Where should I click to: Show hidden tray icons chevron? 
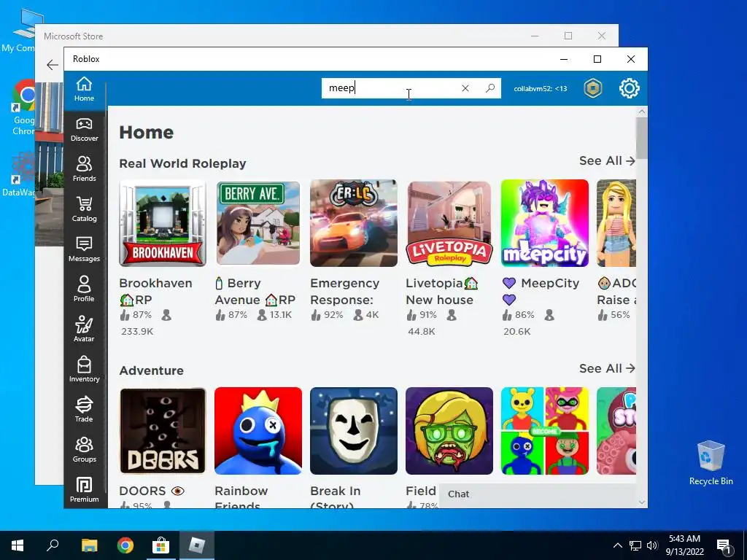click(617, 545)
